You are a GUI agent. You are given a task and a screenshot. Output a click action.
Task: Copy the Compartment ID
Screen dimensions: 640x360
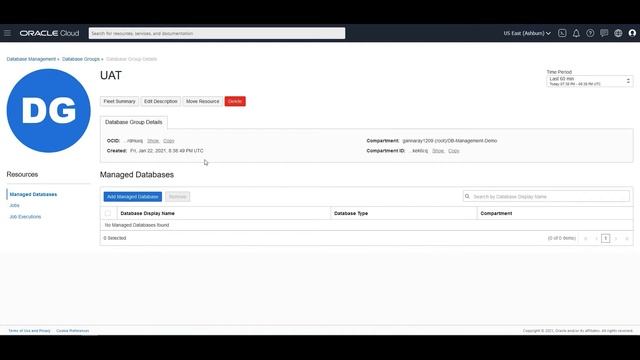(453, 151)
